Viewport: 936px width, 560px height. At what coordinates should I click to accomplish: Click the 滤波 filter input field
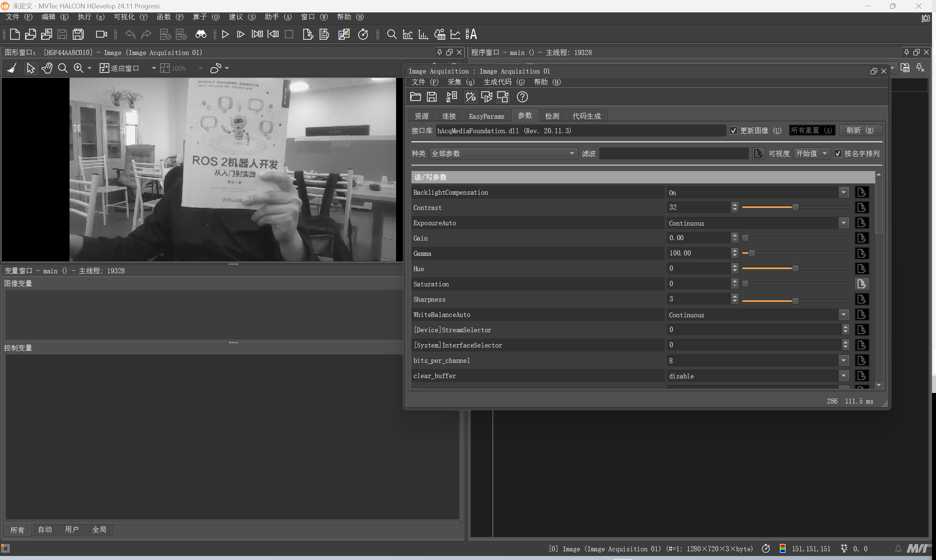click(x=673, y=154)
